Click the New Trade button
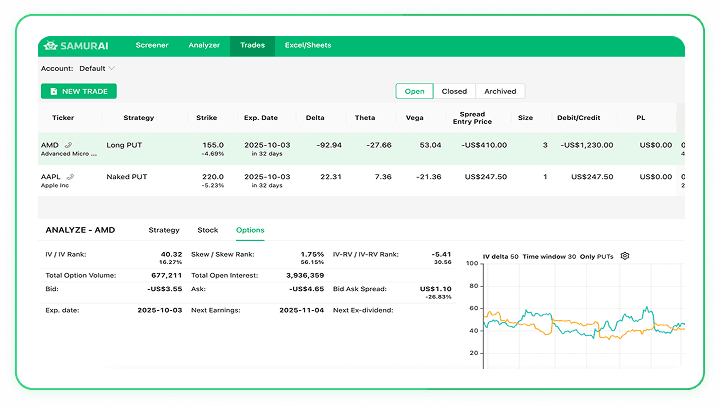Screen dimensions: 720x407 (x=79, y=91)
